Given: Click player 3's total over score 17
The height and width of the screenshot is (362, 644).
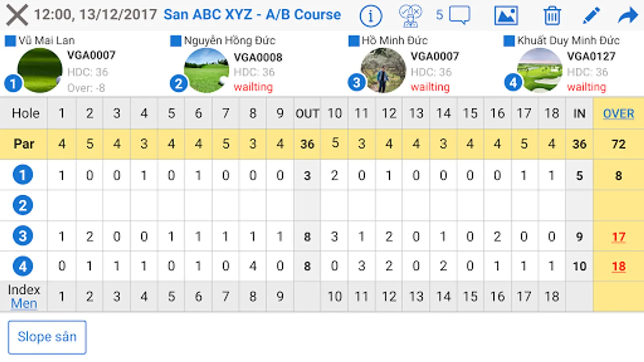Looking at the screenshot, I should click(618, 237).
